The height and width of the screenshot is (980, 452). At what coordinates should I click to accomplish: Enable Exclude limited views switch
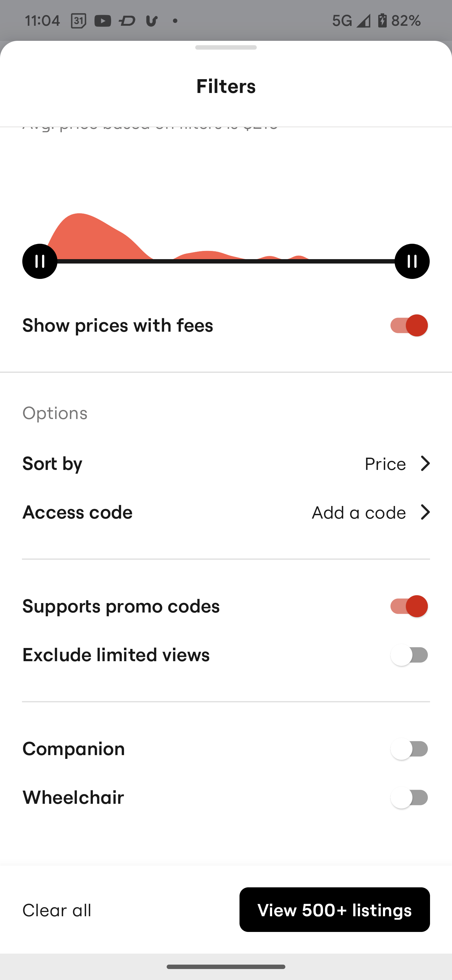pyautogui.click(x=409, y=655)
